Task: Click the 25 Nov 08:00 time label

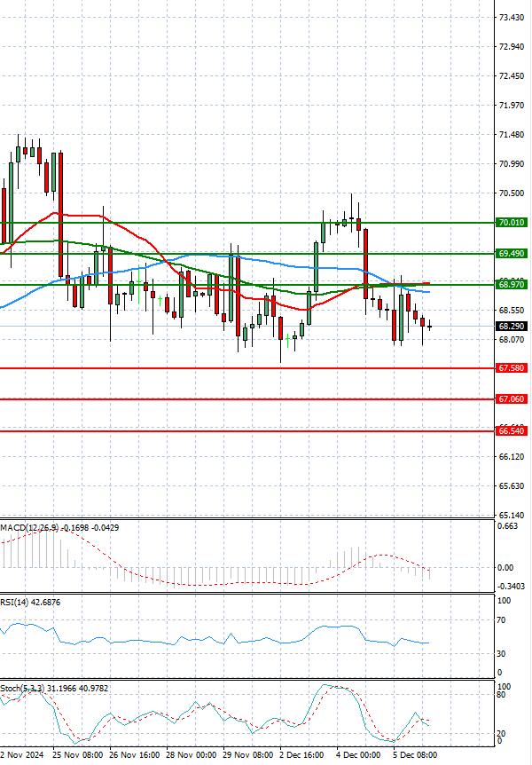Action: (78, 754)
